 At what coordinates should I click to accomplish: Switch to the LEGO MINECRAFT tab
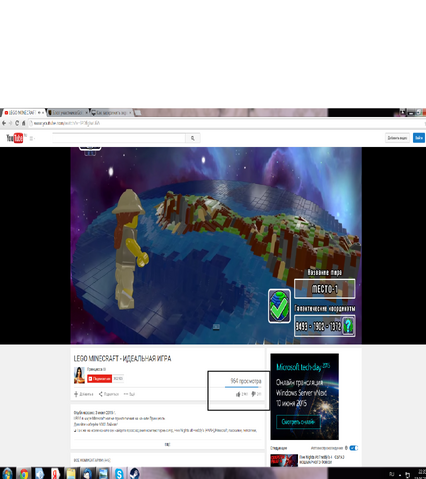tap(23, 113)
